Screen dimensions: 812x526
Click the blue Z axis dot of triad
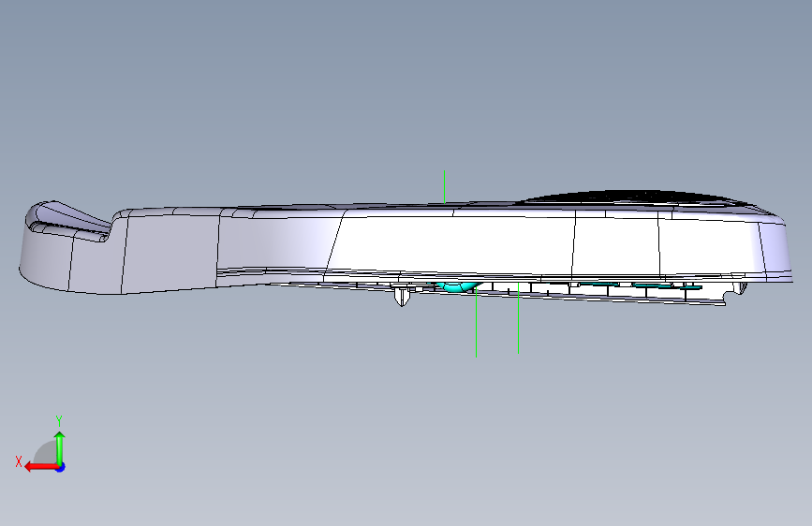point(61,467)
